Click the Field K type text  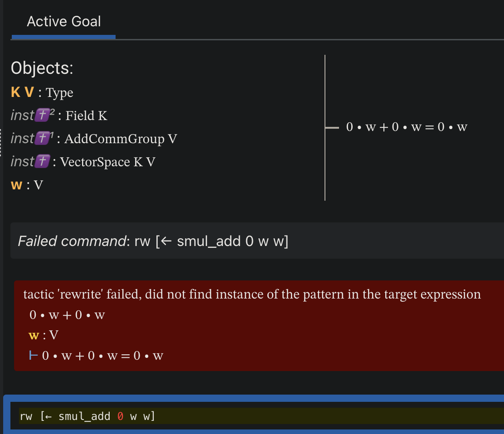click(86, 116)
